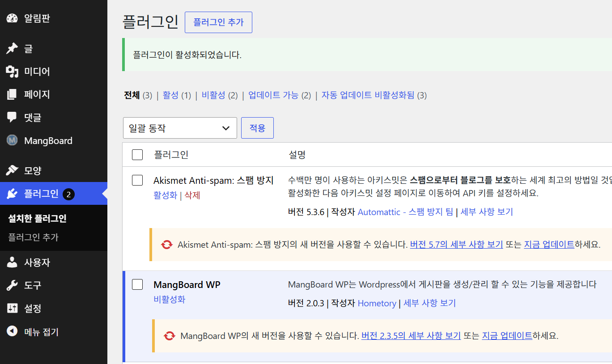Click the 버전 2.0.3 text
Image resolution: width=612 pixels, height=364 pixels.
306,303
